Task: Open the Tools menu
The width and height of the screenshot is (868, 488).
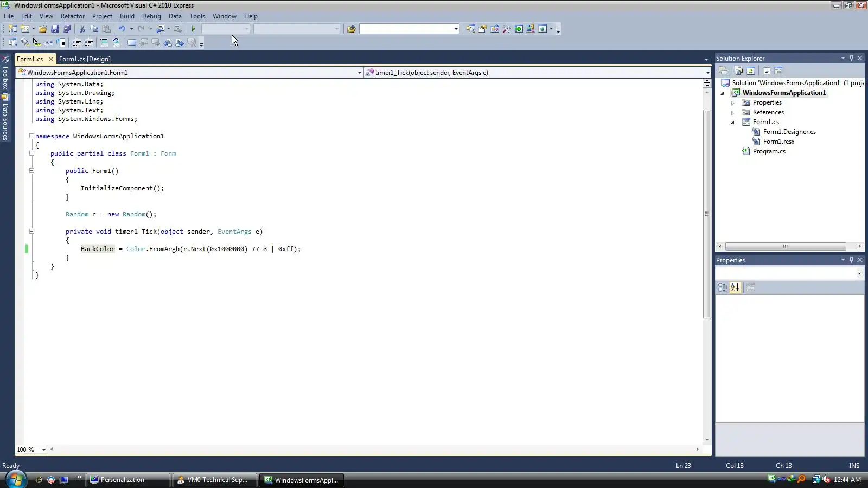Action: click(197, 16)
